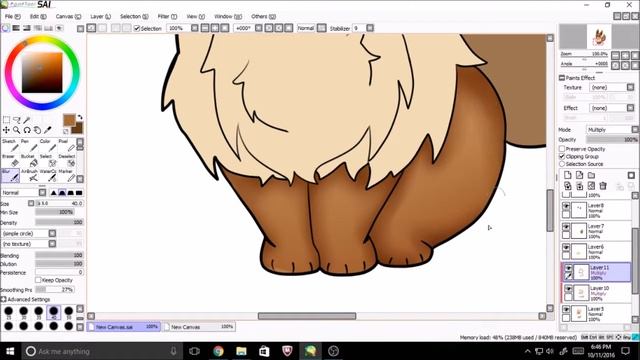Create a new layer in layer panel
Screen dimensions: 640x360
567,175
